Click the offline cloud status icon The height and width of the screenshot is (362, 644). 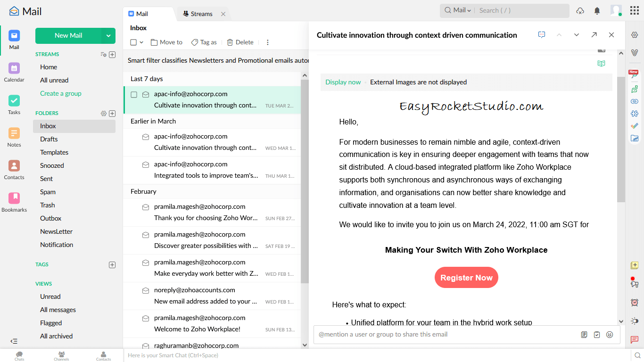(580, 10)
